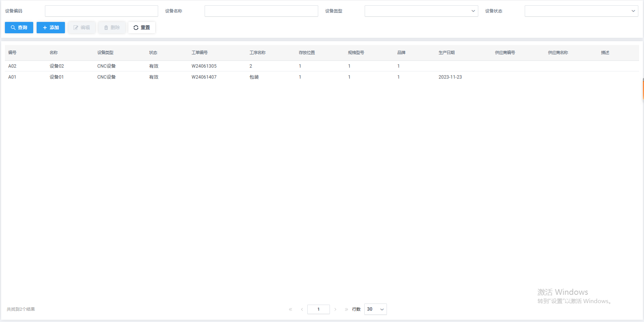This screenshot has height=322, width=644.
Task: Go to next page arrow
Action: tap(335, 309)
